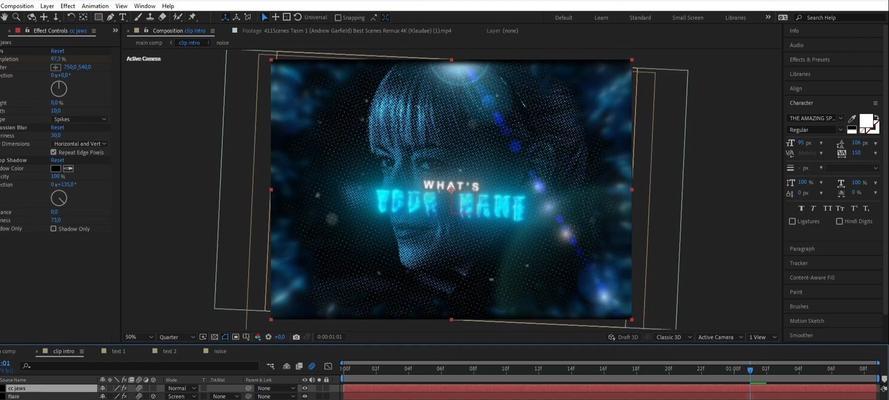The height and width of the screenshot is (400, 889).
Task: Switch to the Small Screen workspace
Action: pyautogui.click(x=687, y=18)
